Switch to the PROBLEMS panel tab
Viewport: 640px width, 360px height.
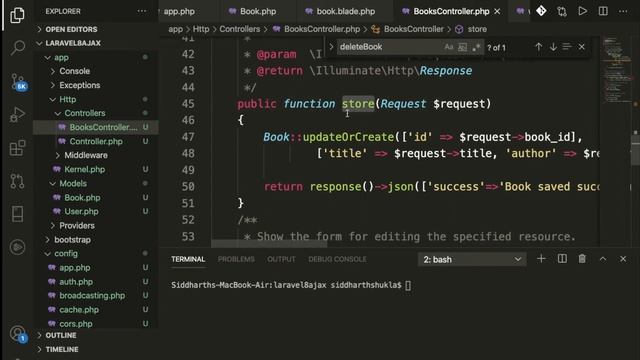click(x=236, y=259)
